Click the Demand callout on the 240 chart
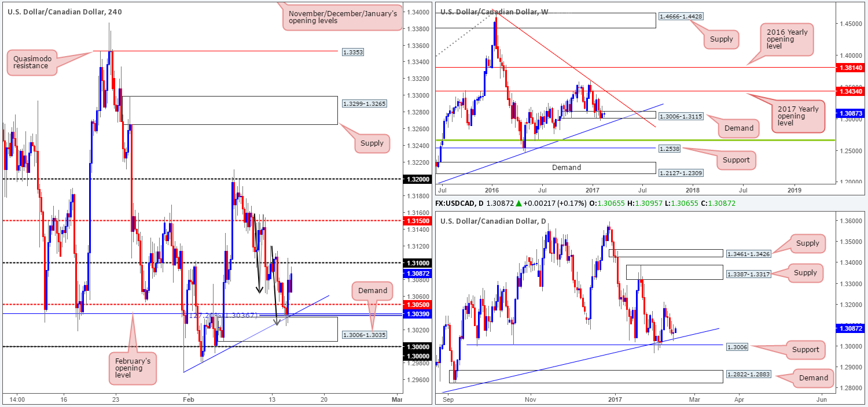 click(372, 290)
